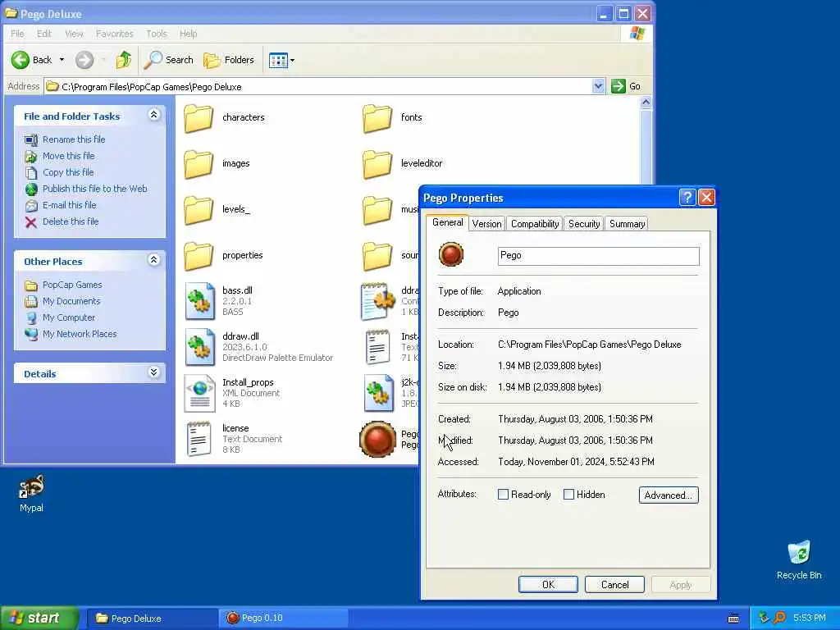
Task: Go to My Network Places link
Action: pos(80,335)
